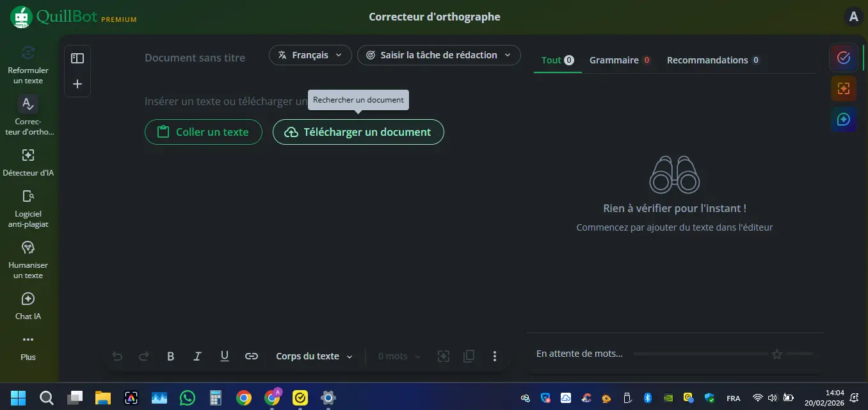This screenshot has width=868, height=410.
Task: Open Windows taskbar search
Action: [47, 398]
